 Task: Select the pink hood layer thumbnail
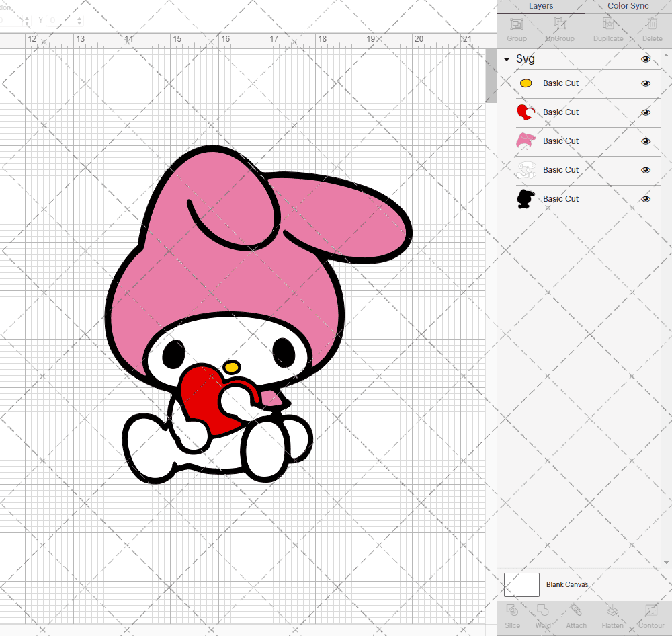[526, 141]
